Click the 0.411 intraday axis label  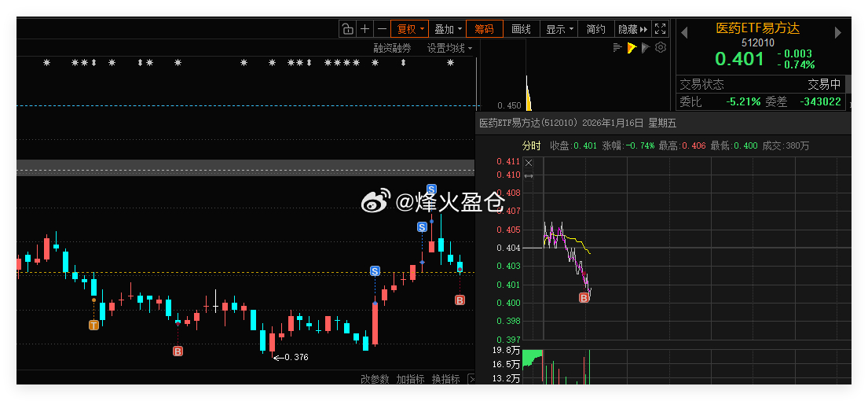tap(508, 161)
